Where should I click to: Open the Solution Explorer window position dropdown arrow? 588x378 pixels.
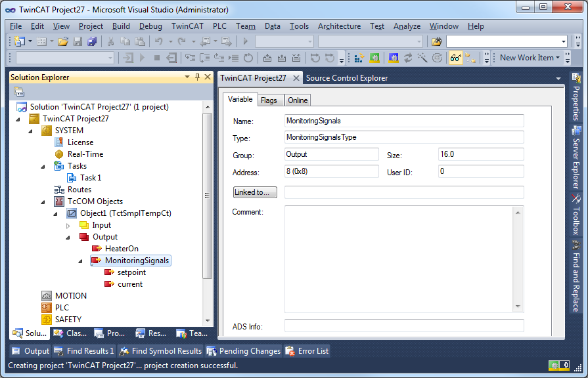tap(187, 77)
